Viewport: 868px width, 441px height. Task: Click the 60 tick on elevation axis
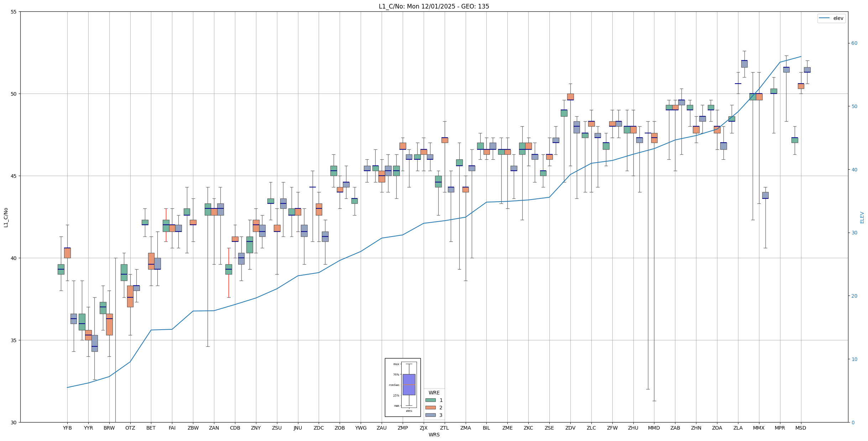pyautogui.click(x=854, y=43)
